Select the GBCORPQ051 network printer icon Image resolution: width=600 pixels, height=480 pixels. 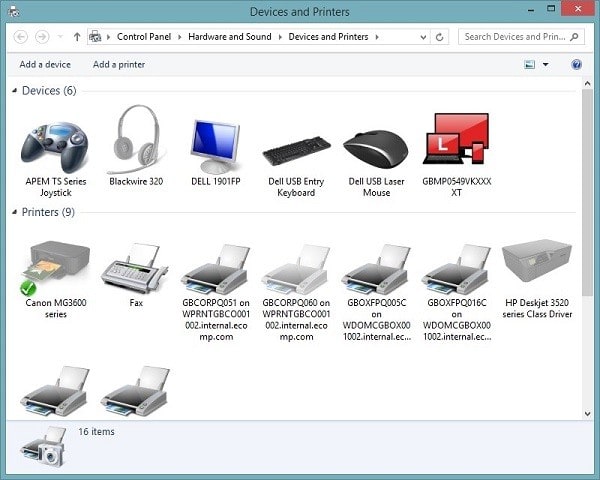point(215,269)
